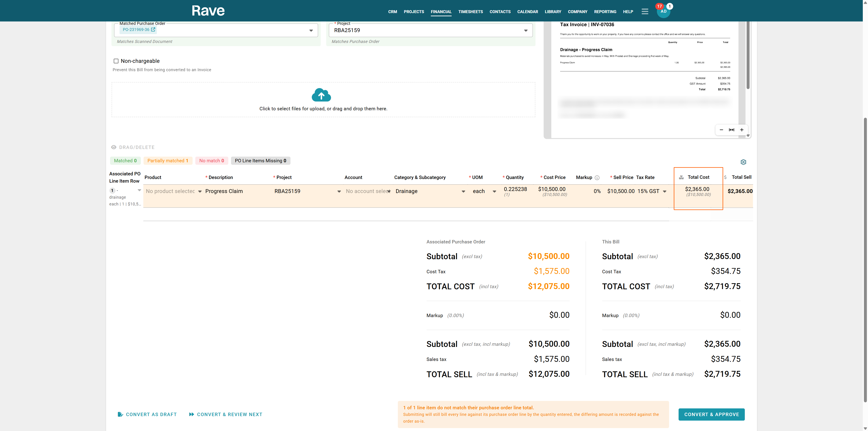The image size is (868, 431).
Task: Open the CONTACTS menu
Action: (500, 12)
